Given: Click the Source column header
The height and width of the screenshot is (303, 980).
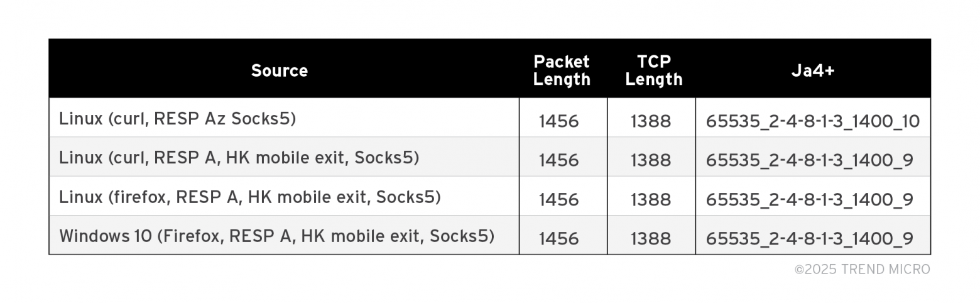Looking at the screenshot, I should [x=280, y=70].
